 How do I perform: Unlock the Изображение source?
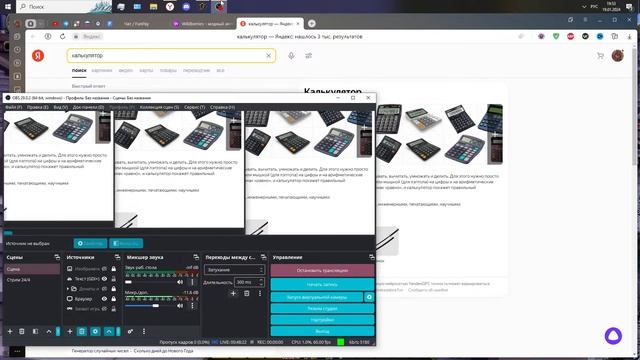(113, 269)
